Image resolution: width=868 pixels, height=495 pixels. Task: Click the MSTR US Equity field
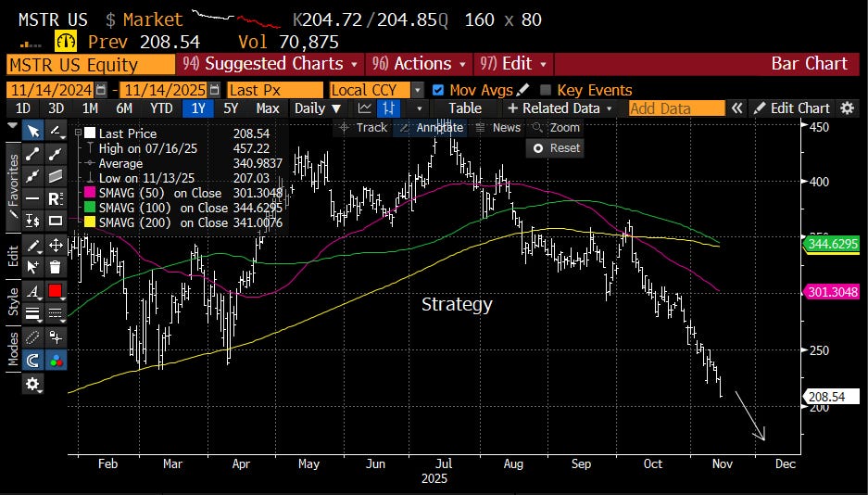click(x=91, y=64)
